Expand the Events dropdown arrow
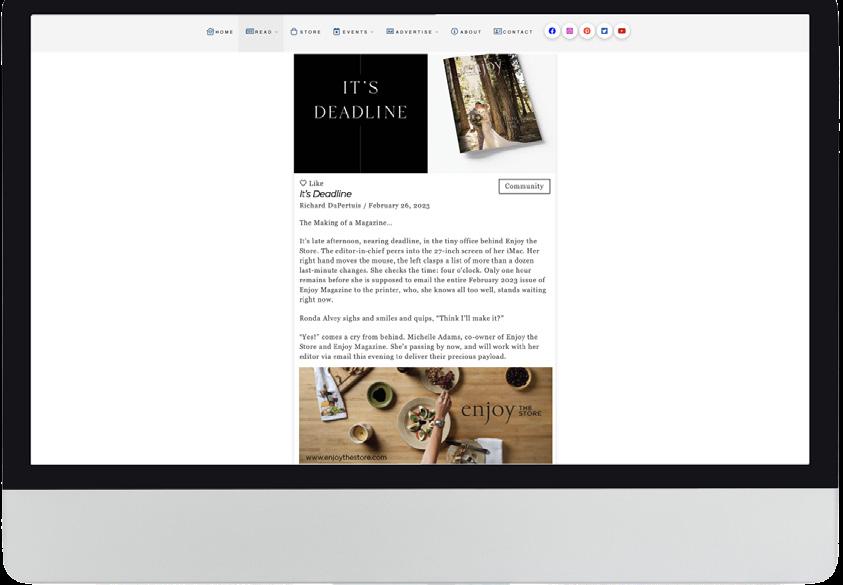The height and width of the screenshot is (585, 843). coord(372,32)
